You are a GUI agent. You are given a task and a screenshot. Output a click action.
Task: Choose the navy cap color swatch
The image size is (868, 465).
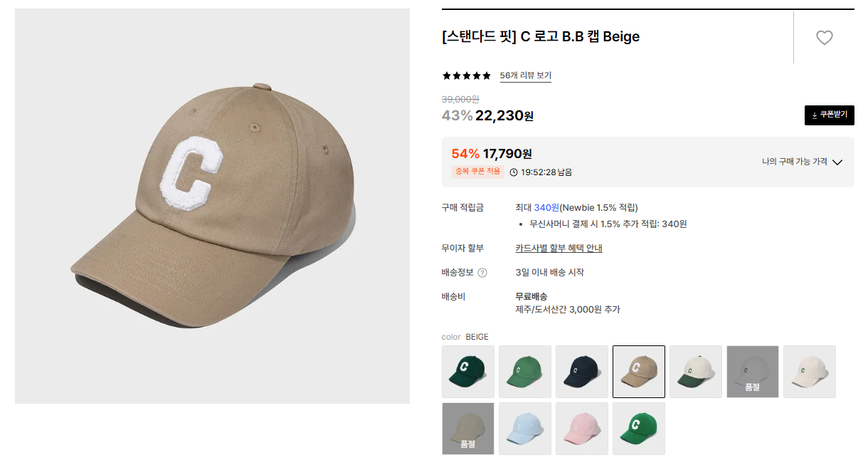pyautogui.click(x=582, y=372)
